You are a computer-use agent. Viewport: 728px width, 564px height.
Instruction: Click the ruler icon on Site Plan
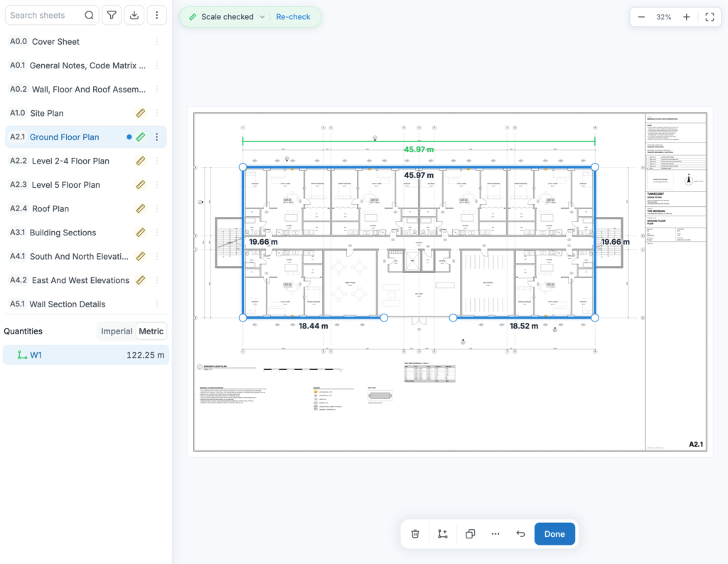click(140, 113)
